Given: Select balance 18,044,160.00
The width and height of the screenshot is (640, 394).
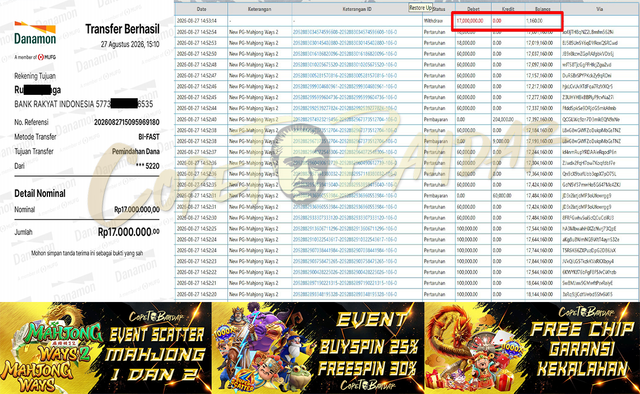Looking at the screenshot, I should click(x=540, y=283).
